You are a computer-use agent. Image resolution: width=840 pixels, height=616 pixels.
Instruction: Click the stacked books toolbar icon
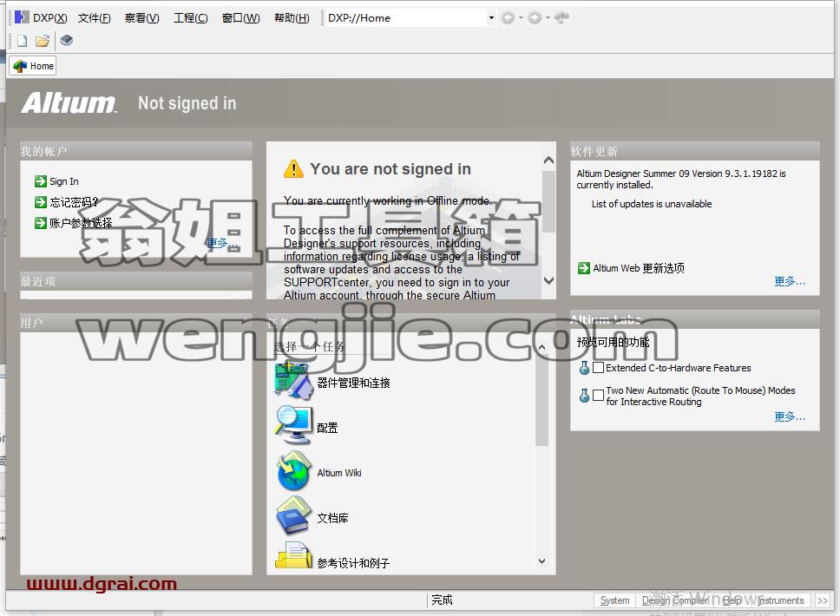click(67, 40)
